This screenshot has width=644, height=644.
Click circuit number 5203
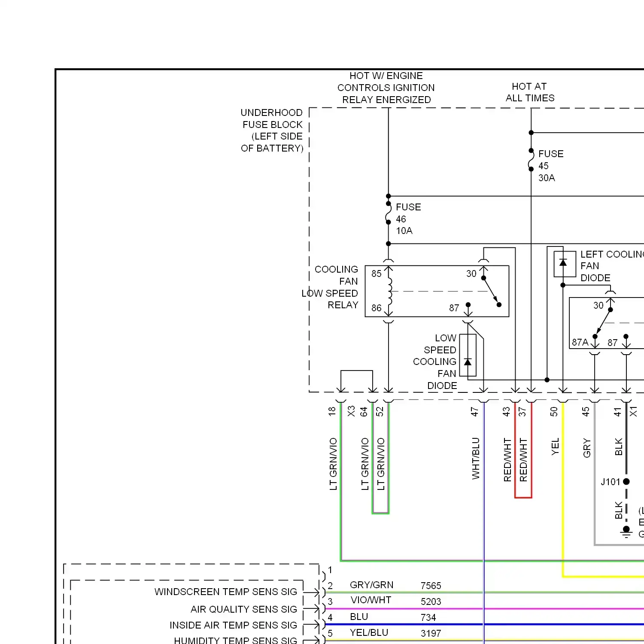click(x=431, y=601)
